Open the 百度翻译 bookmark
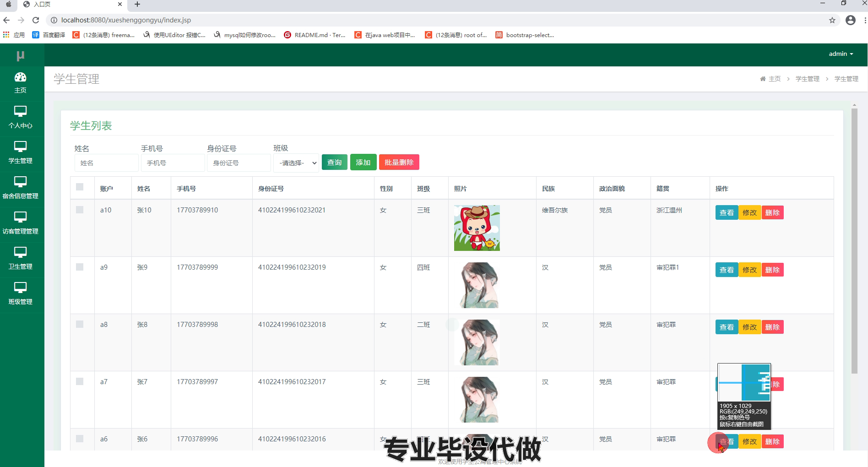This screenshot has width=868, height=467. 49,35
